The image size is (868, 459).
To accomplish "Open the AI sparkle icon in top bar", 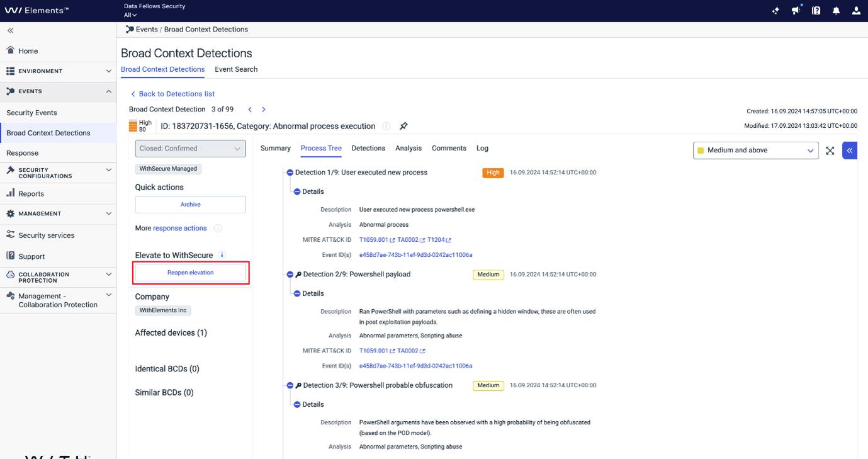I will pyautogui.click(x=775, y=11).
